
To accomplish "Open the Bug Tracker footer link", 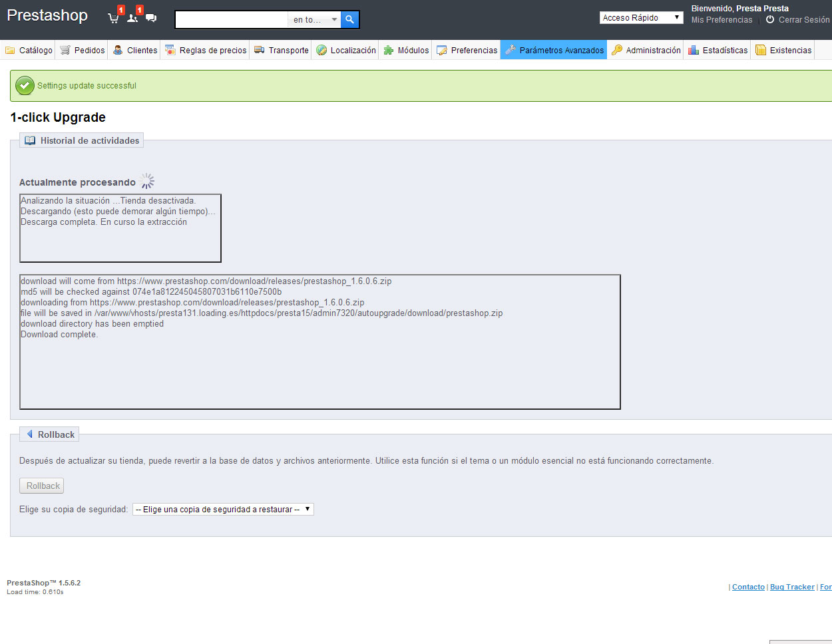I will (792, 587).
